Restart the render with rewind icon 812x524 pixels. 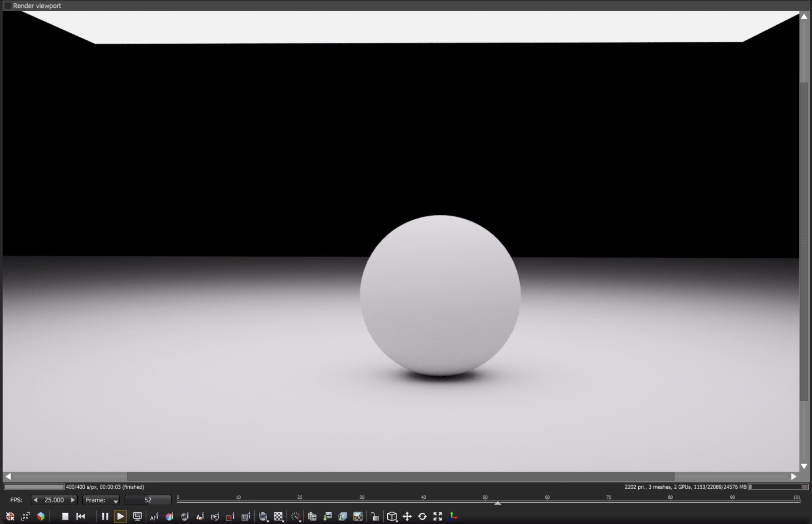tap(81, 516)
